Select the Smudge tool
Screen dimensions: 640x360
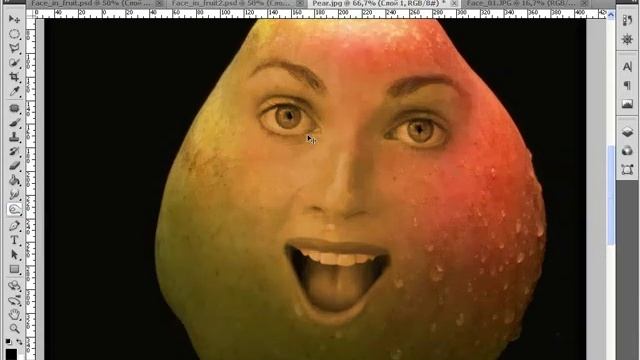(14, 195)
